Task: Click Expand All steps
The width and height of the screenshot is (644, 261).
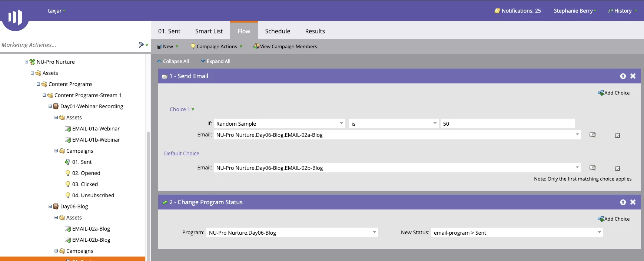Action: 216,61
